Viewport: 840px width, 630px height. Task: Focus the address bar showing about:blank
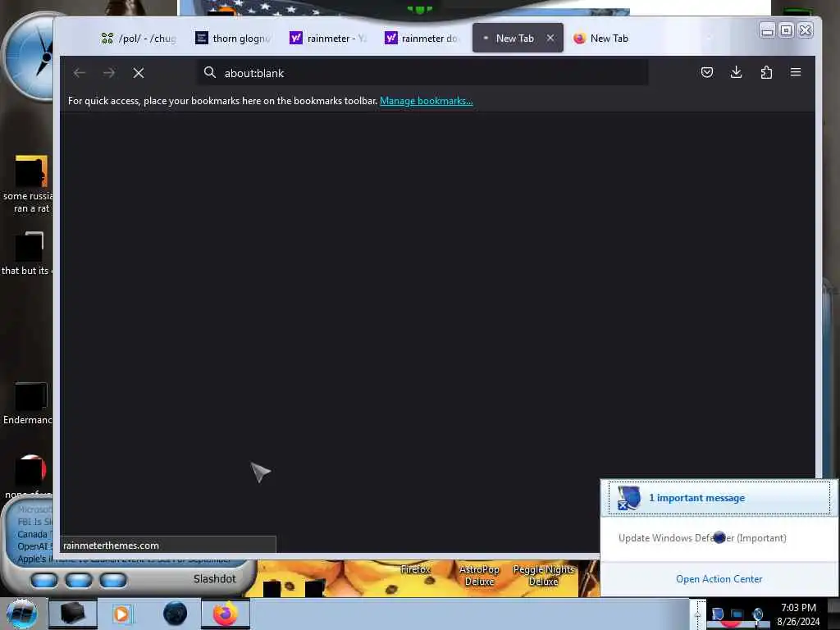[423, 73]
